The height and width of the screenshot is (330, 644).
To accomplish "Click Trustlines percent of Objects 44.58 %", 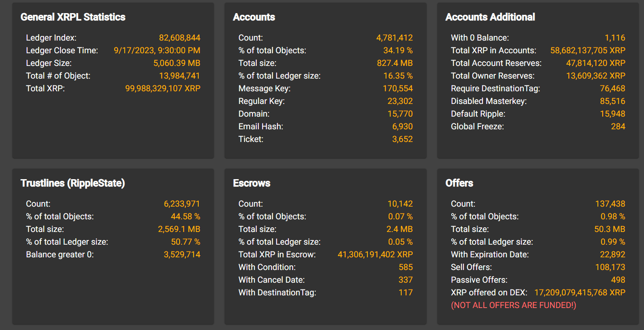I will pyautogui.click(x=186, y=216).
